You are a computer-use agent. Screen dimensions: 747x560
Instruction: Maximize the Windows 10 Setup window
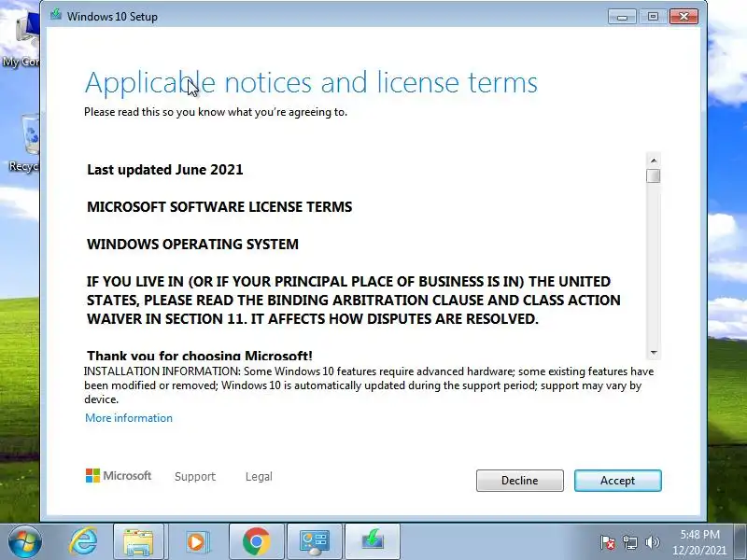pyautogui.click(x=653, y=17)
